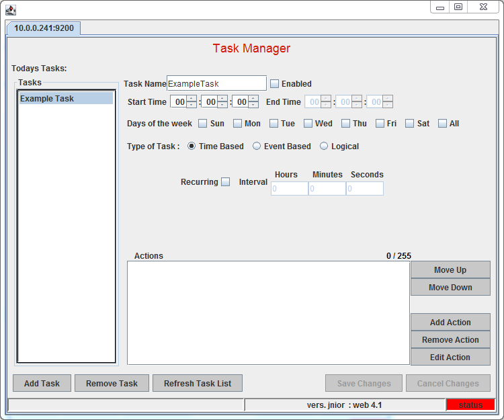Click the Interval Seconds field
The height and width of the screenshot is (420, 504).
click(365, 188)
